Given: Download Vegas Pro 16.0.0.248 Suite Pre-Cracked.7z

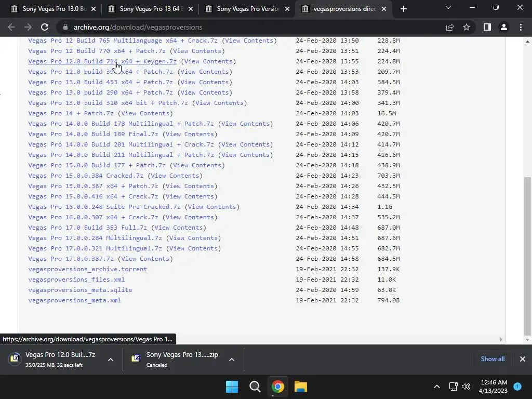Looking at the screenshot, I should click(x=104, y=207).
